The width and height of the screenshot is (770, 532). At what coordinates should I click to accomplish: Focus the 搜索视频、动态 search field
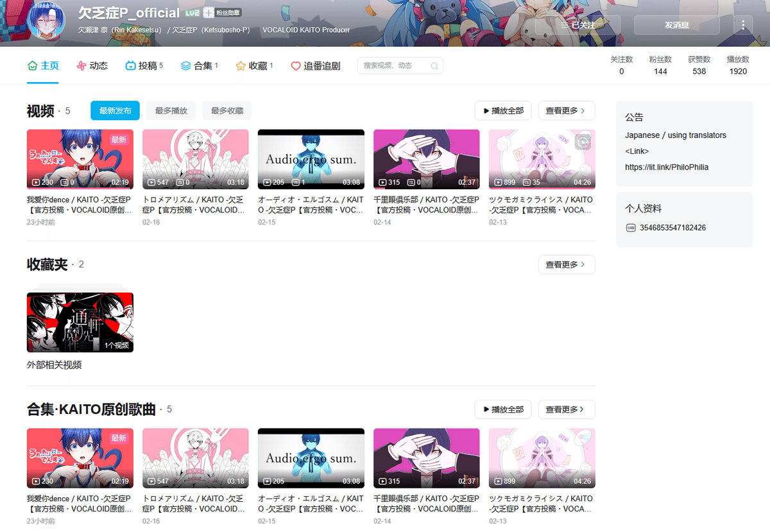pos(400,65)
